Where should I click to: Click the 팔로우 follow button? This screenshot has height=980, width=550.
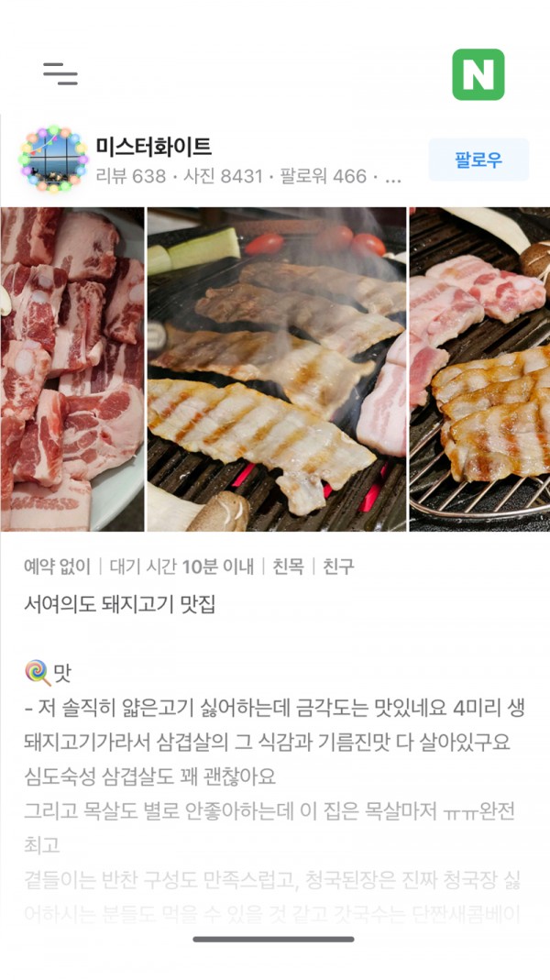point(478,160)
